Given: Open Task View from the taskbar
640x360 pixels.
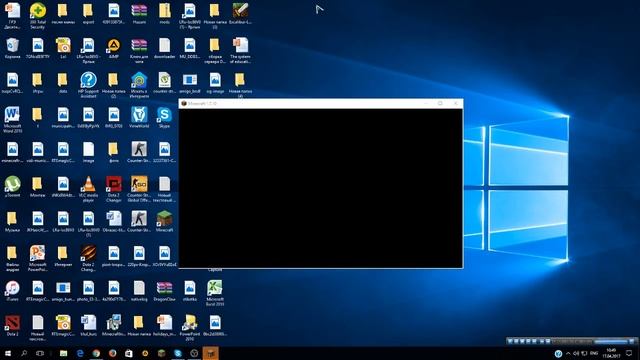Looking at the screenshot, I should coord(40,353).
